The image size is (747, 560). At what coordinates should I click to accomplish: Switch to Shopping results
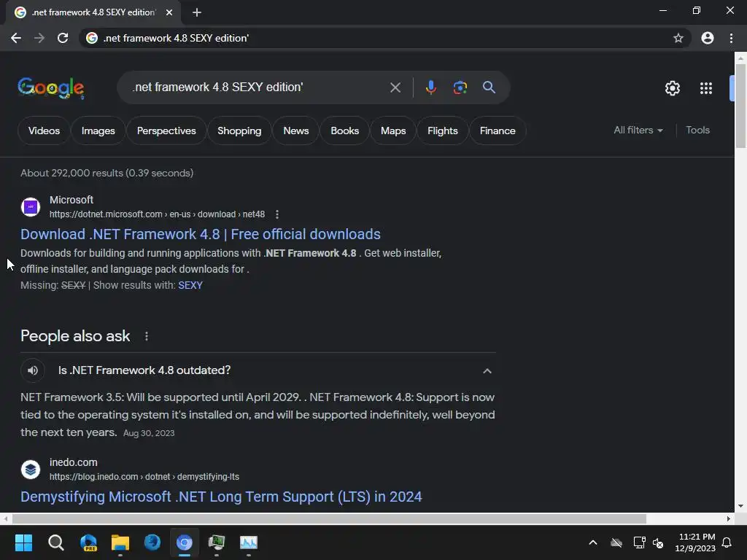pyautogui.click(x=239, y=131)
